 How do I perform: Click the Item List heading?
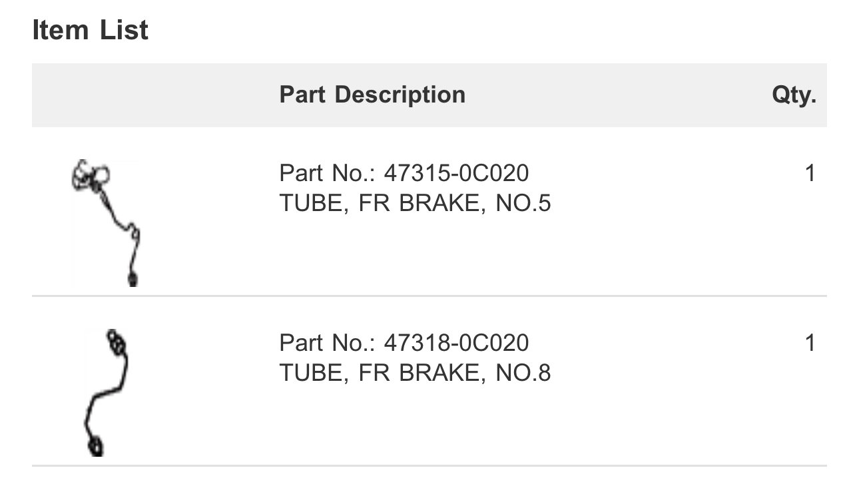[90, 31]
